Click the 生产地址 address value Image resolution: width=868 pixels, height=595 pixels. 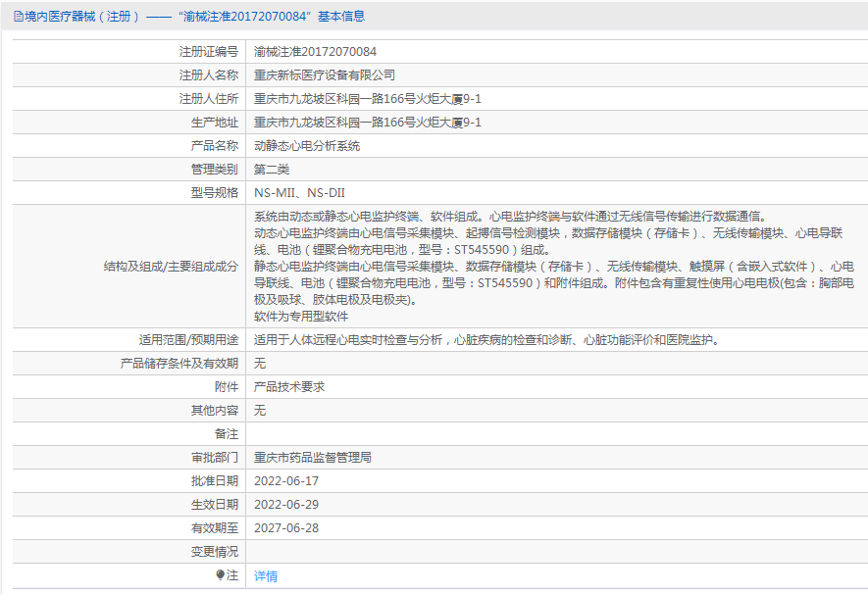[368, 123]
